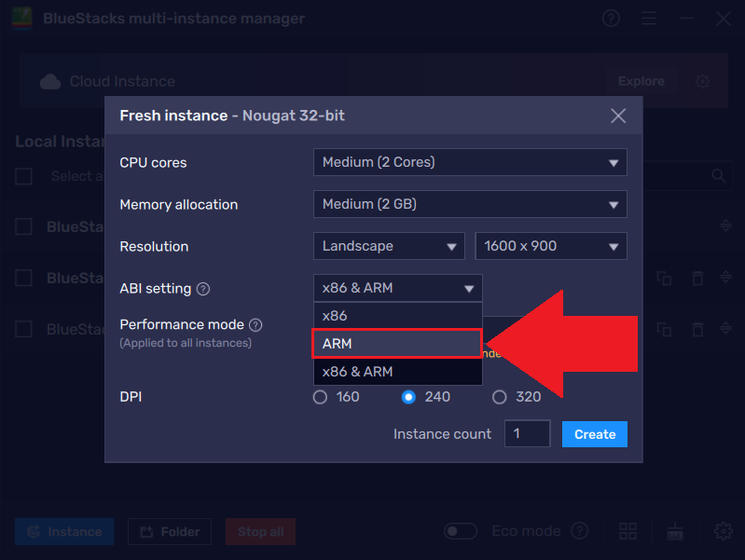Check the second BlueStacks instance checkbox

pyautogui.click(x=23, y=278)
